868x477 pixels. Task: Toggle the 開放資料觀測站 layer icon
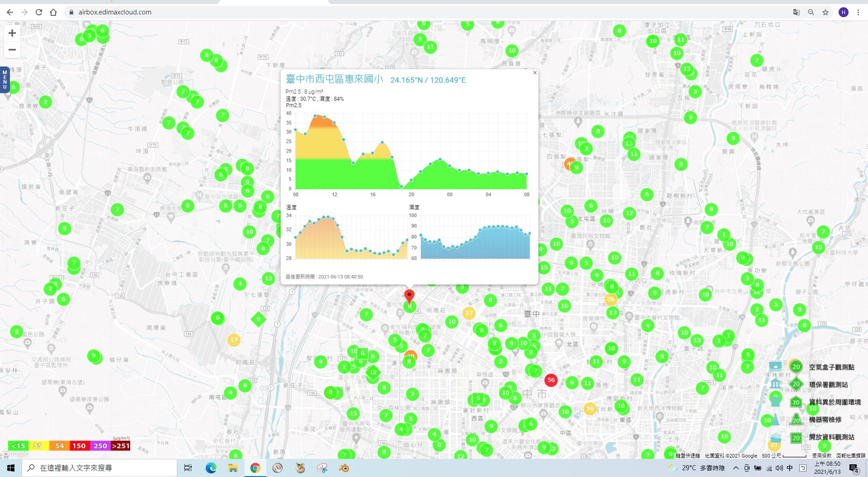tap(796, 437)
